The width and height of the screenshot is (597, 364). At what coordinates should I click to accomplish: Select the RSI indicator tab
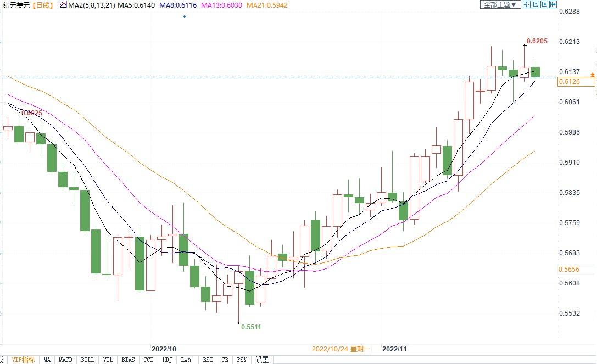coord(208,360)
